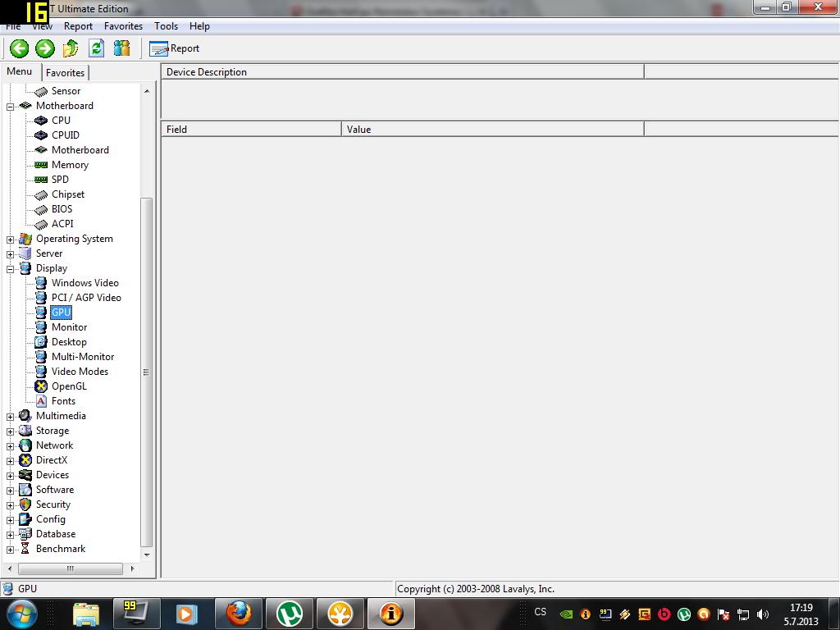Click the Value column header
This screenshot has height=630, width=840.
[x=492, y=129]
